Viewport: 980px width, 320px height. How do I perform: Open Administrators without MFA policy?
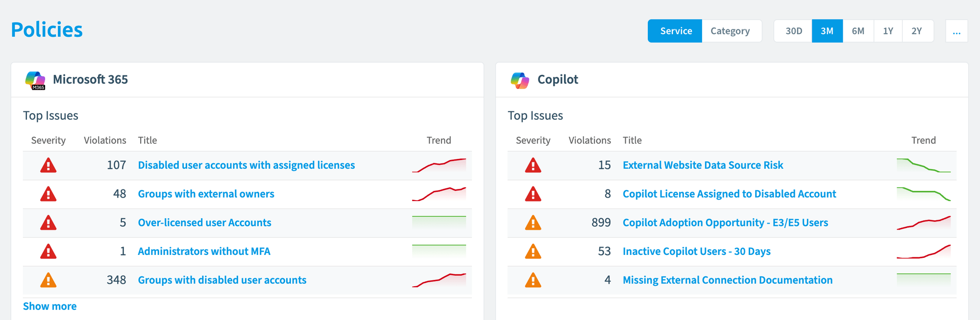point(204,251)
